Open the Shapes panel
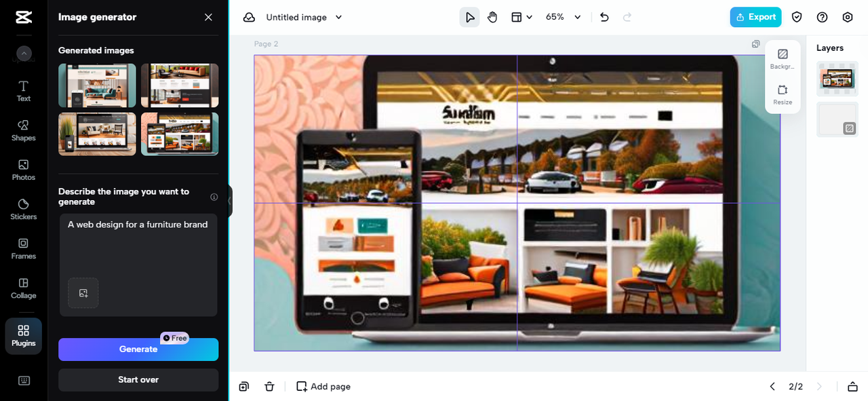This screenshot has height=401, width=868. pos(24,130)
